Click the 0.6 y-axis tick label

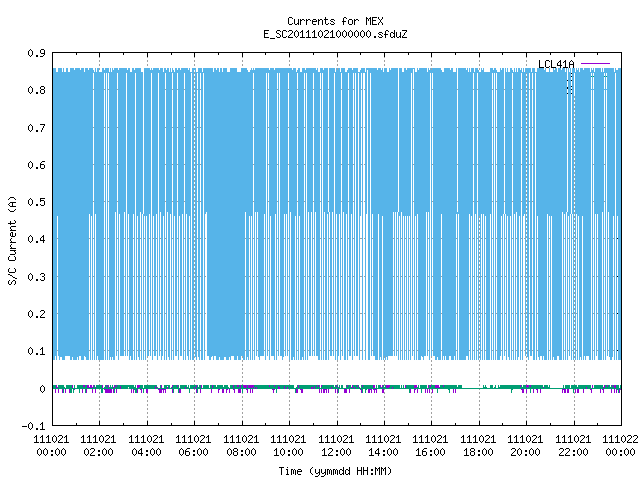click(36, 165)
